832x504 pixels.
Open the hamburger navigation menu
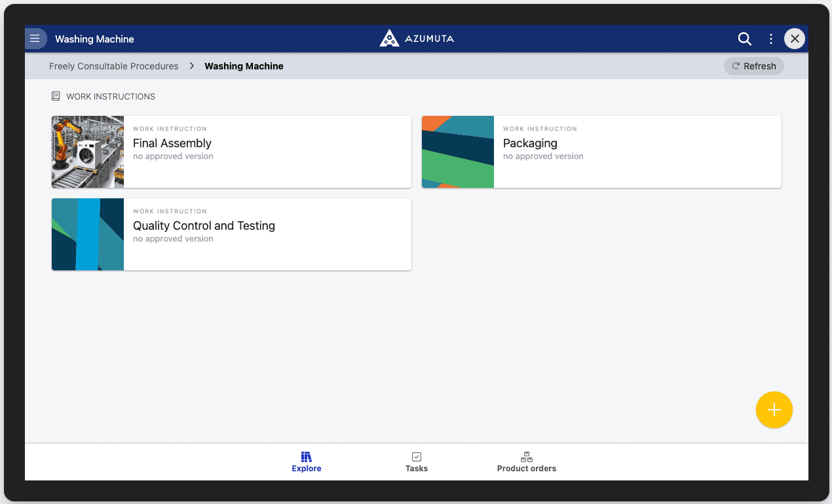[35, 39]
